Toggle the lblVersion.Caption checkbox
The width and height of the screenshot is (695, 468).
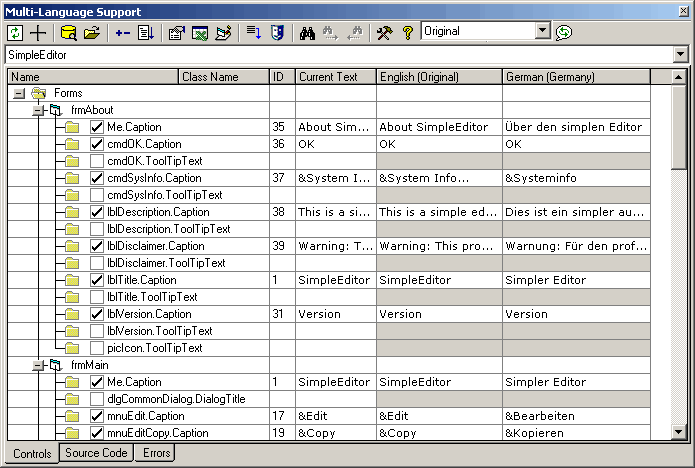click(97, 314)
